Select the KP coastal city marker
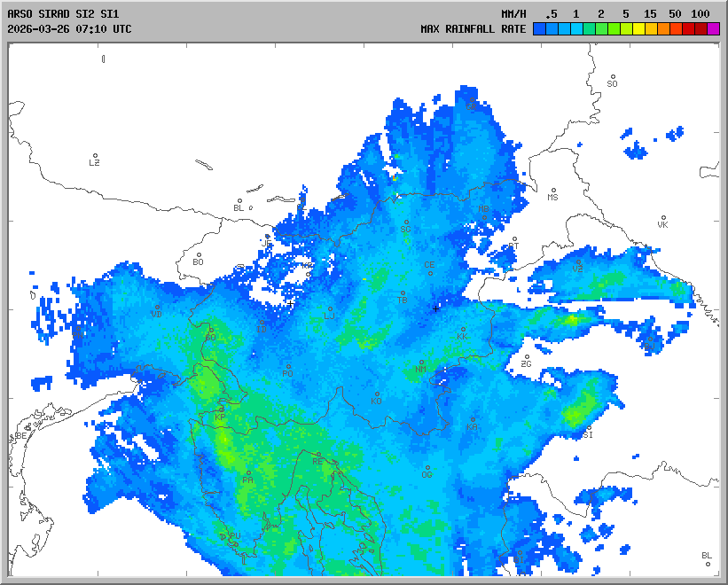This screenshot has height=585, width=728. point(220,410)
